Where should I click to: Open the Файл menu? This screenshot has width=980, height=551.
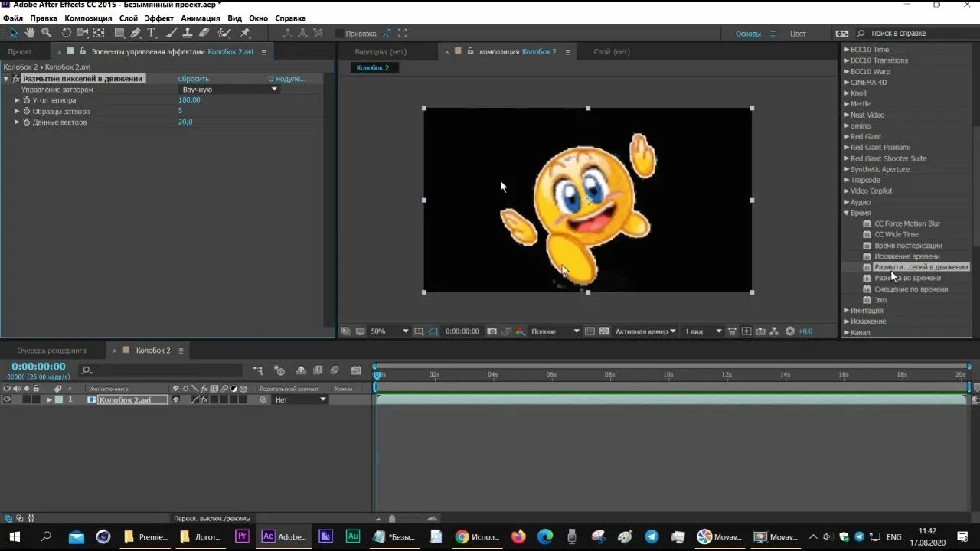tap(12, 18)
